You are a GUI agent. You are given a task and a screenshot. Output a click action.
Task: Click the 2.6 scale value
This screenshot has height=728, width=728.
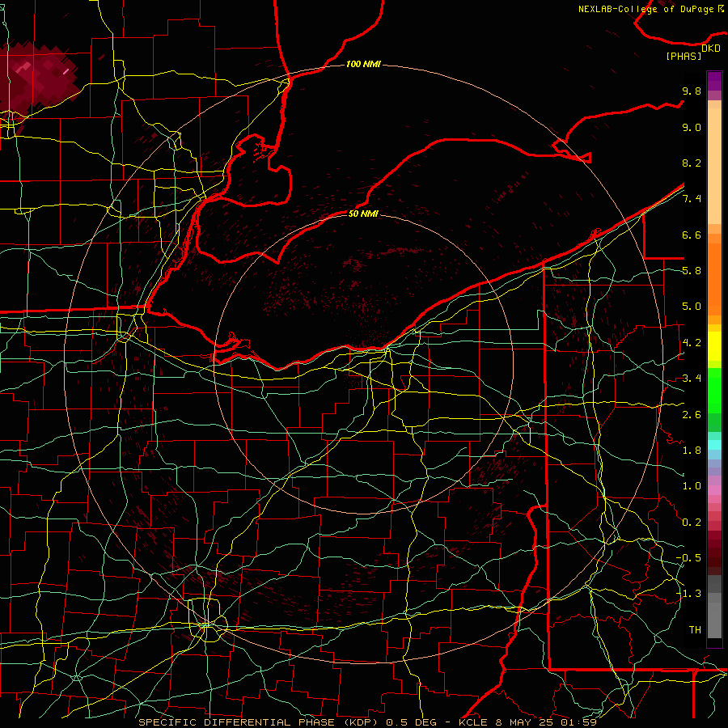click(692, 415)
